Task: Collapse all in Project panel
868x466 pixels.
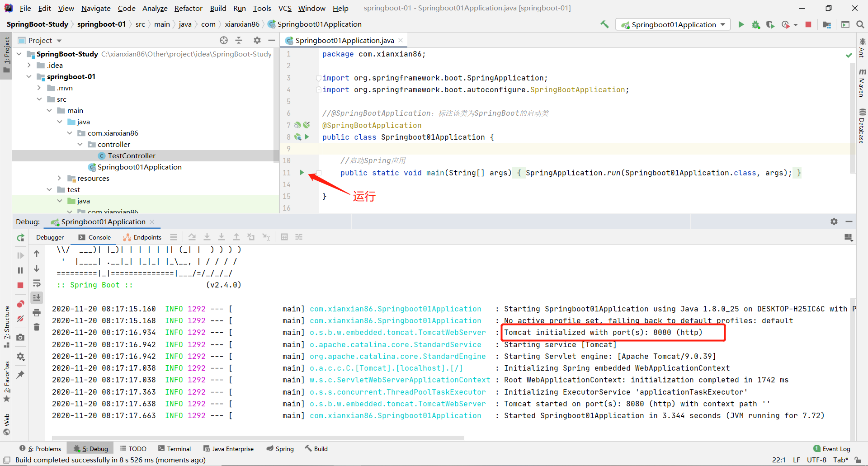Action: coord(239,40)
